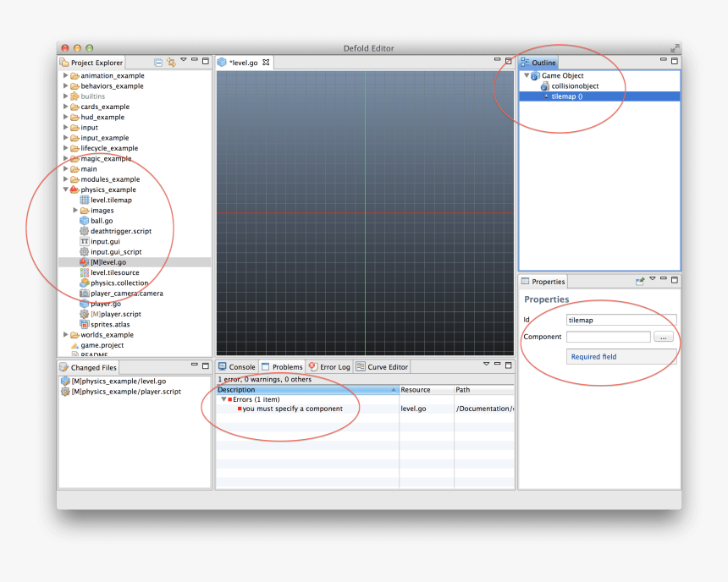Expand the animation_example folder
This screenshot has height=582, width=728.
(x=65, y=75)
